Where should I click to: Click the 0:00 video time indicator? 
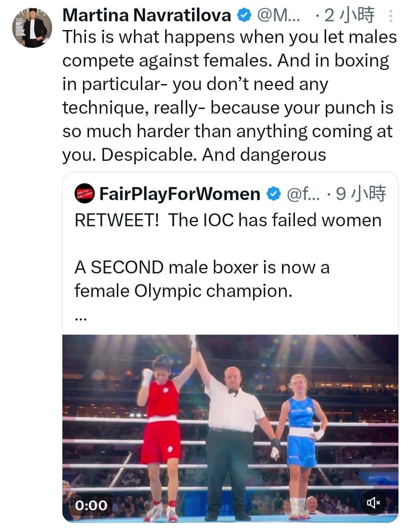tap(91, 505)
